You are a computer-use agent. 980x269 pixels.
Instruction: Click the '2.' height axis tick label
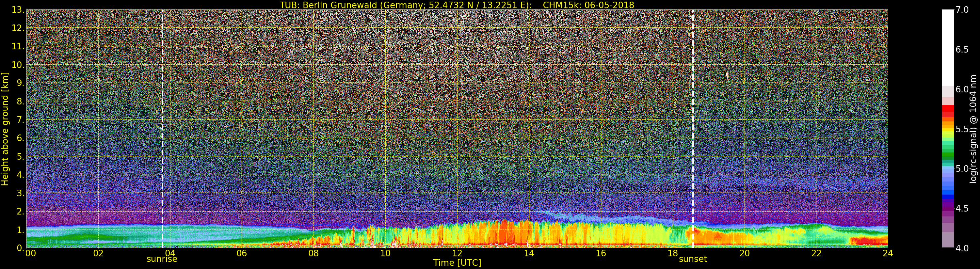[20, 211]
